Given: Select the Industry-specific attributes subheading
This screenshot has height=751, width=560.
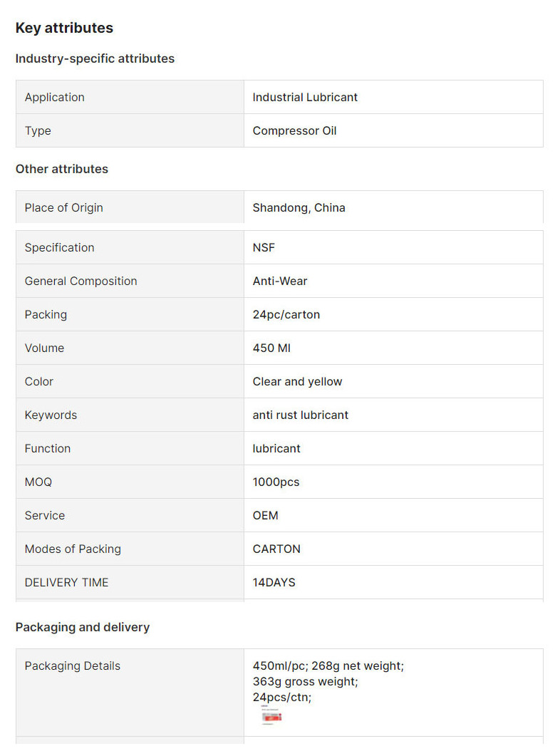Looking at the screenshot, I should tap(95, 58).
